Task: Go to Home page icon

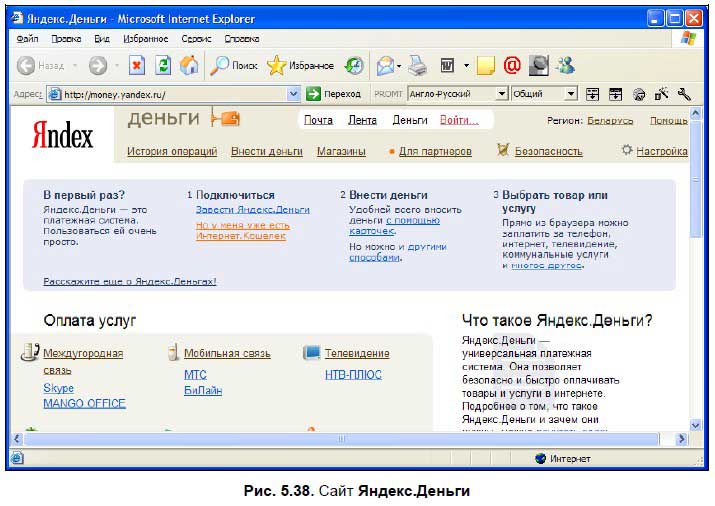Action: (189, 66)
